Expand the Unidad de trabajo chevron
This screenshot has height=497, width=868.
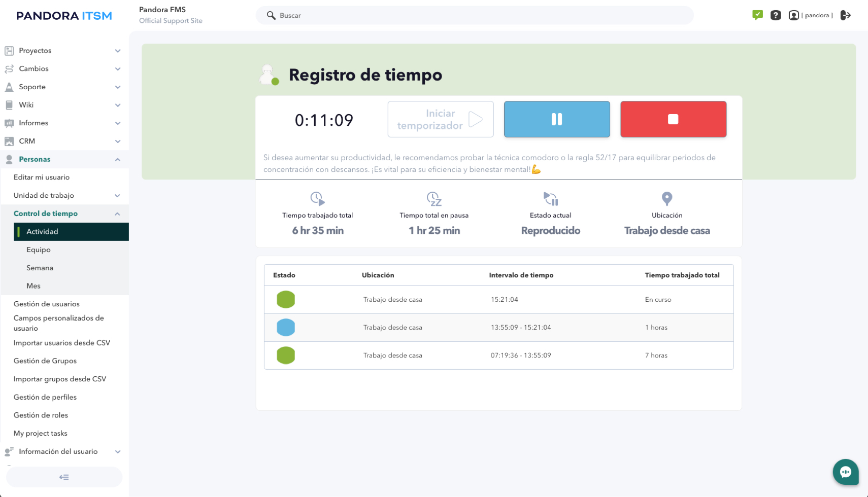(x=118, y=196)
